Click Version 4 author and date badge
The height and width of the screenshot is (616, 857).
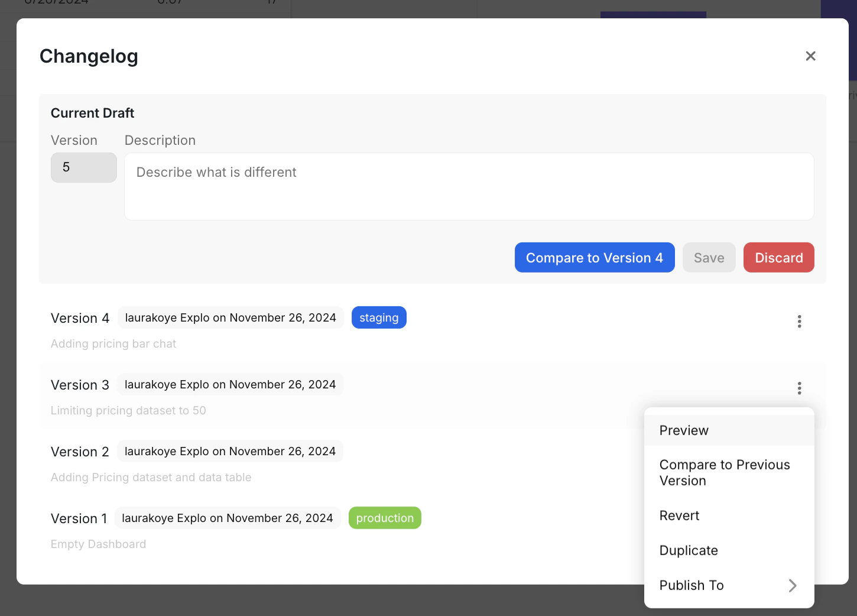(231, 317)
